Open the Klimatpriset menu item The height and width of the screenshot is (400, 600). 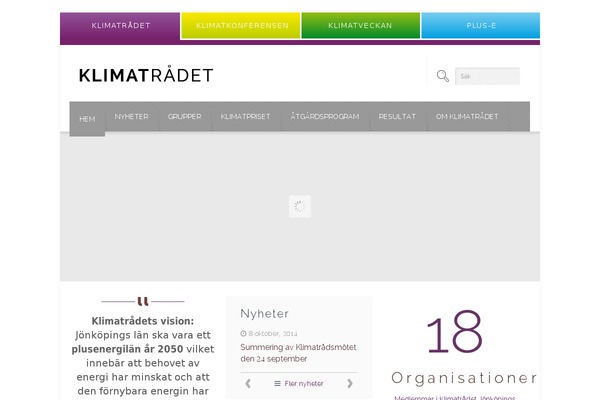coord(245,116)
